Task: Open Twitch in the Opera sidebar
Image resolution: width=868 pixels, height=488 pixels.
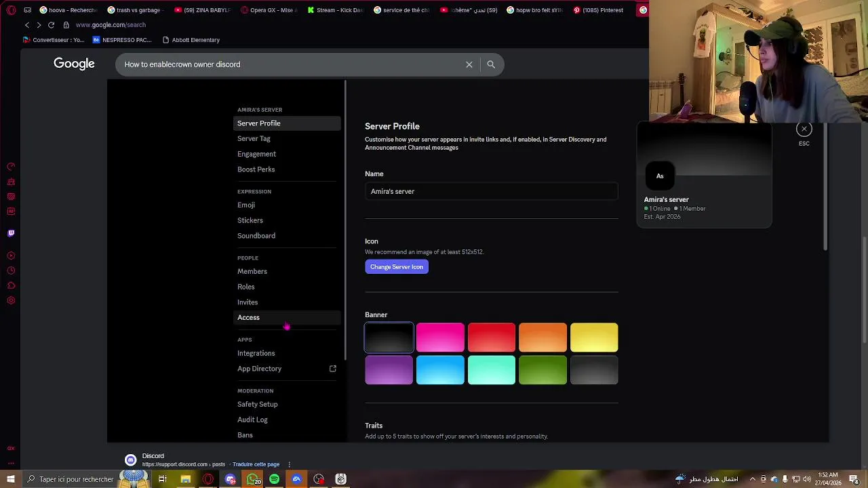Action: (x=11, y=233)
